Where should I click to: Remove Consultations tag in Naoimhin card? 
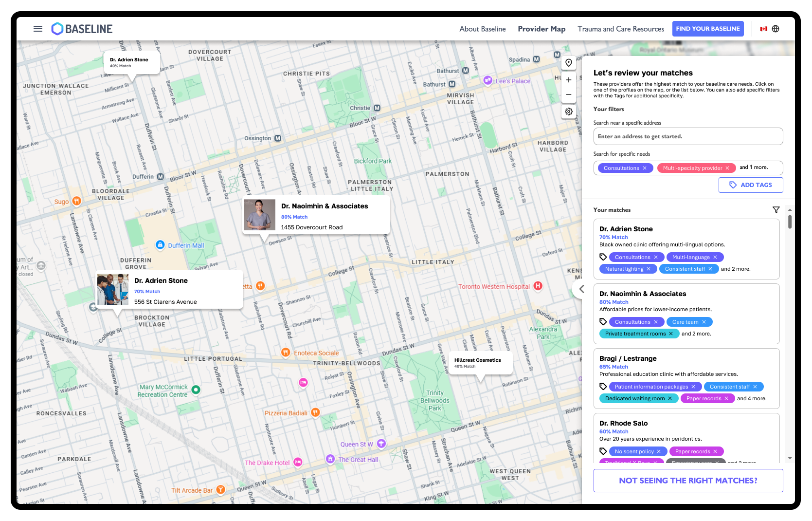tap(656, 322)
